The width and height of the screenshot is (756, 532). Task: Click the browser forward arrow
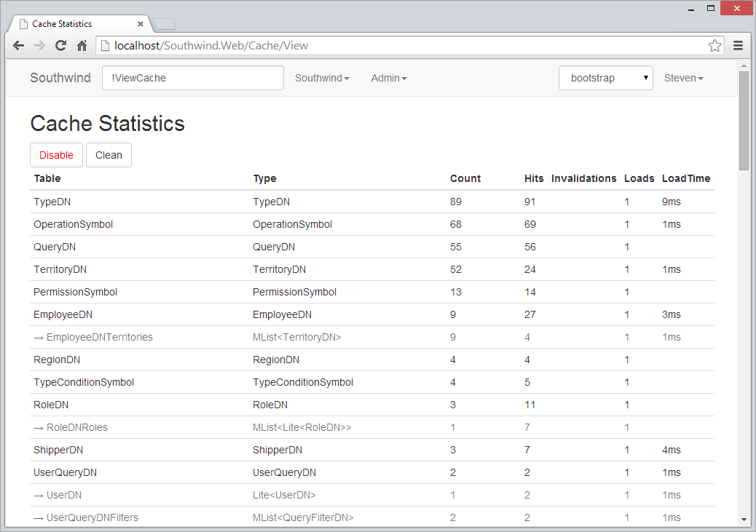pos(40,46)
